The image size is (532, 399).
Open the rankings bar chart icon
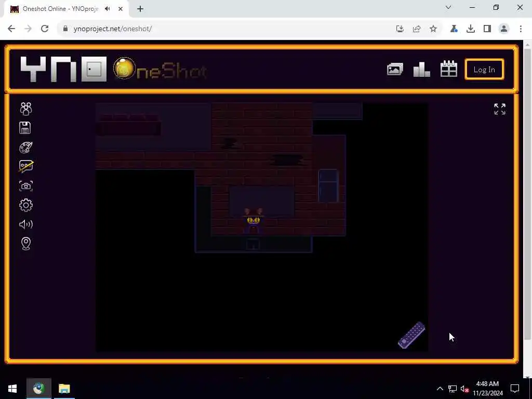(x=422, y=70)
